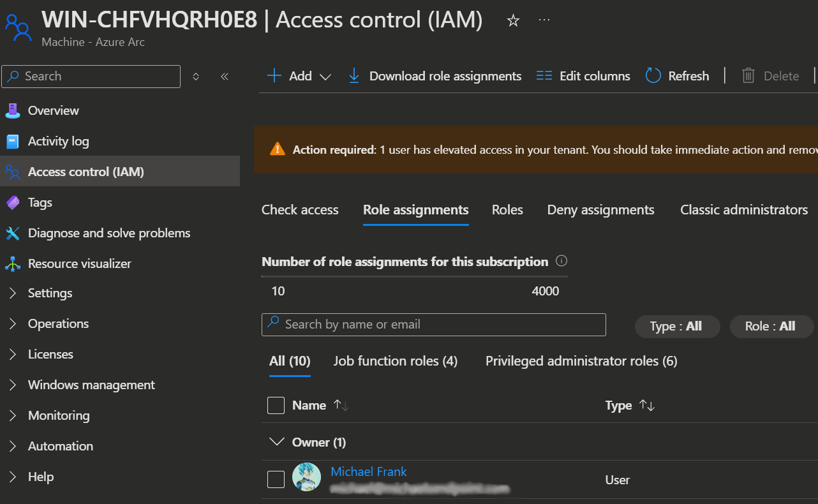The image size is (818, 504).
Task: Click the Activity log icon in sidebar
Action: (13, 141)
